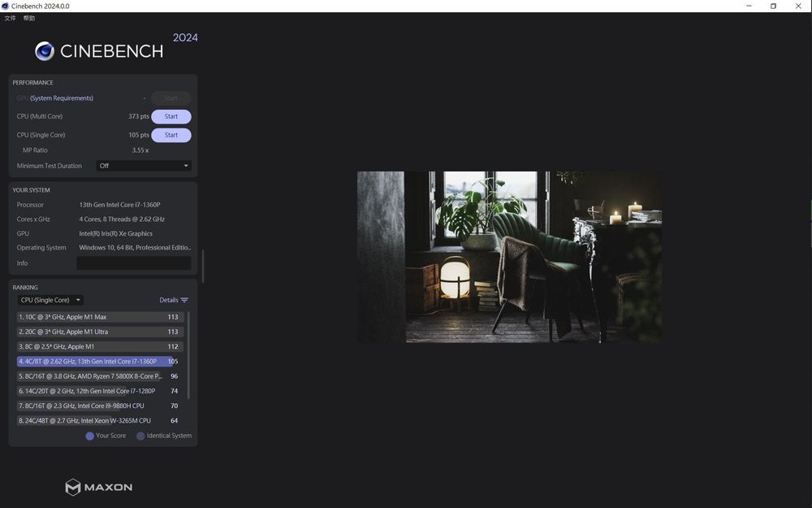
Task: Click the Your Score legend dot
Action: (x=89, y=436)
